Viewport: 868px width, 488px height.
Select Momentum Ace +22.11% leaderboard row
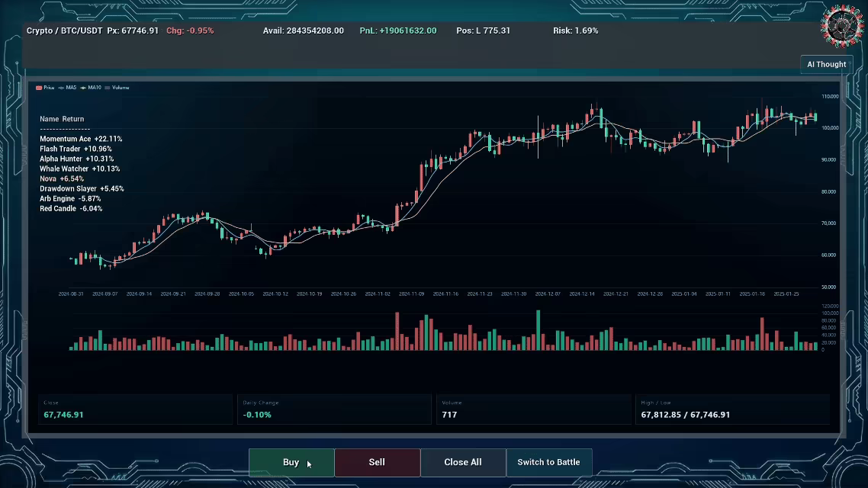click(x=81, y=139)
